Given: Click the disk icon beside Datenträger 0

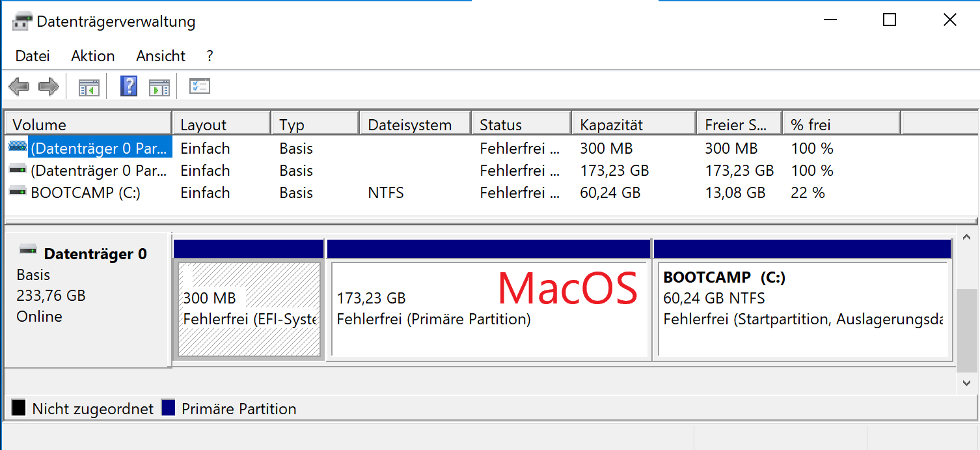Looking at the screenshot, I should click(x=28, y=250).
